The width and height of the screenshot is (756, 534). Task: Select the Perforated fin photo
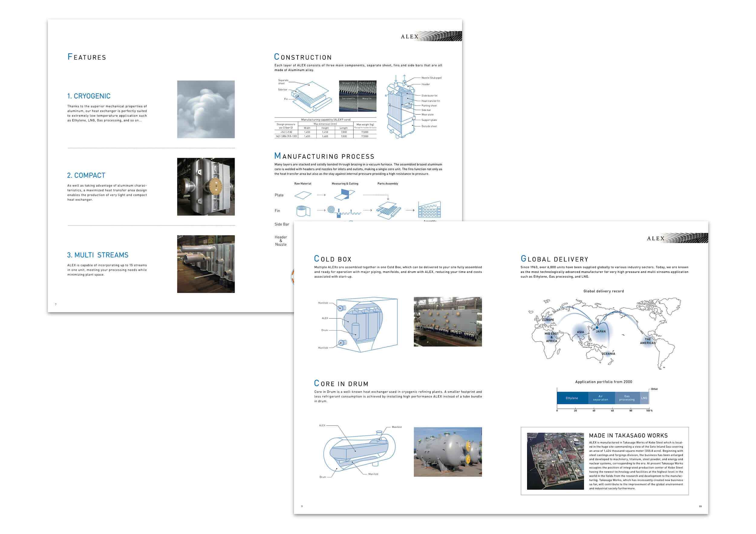tap(367, 88)
